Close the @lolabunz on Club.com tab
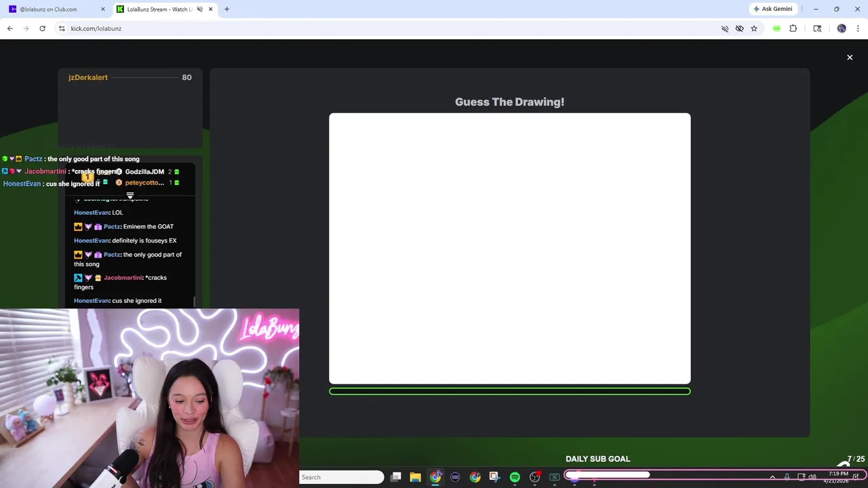 click(x=103, y=9)
